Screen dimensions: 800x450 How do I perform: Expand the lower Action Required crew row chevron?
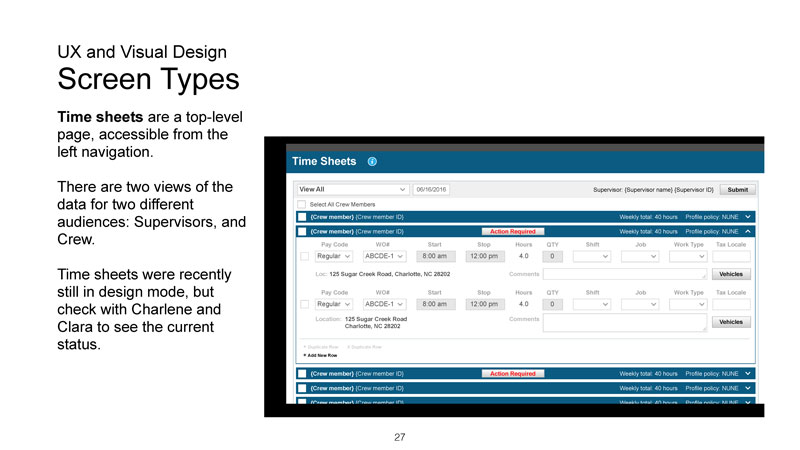pyautogui.click(x=750, y=374)
